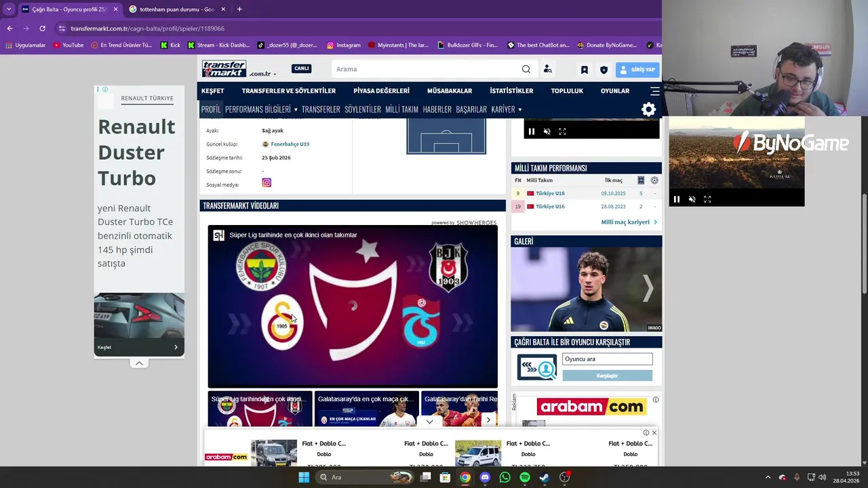Close the arabam.com bottom ad banner
868x488 pixels.
654,432
